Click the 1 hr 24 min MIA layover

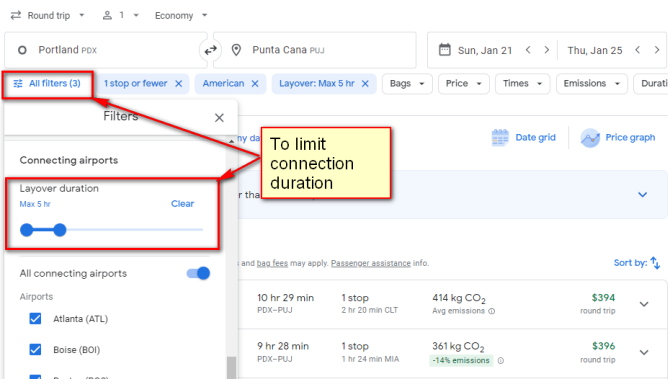(x=370, y=359)
